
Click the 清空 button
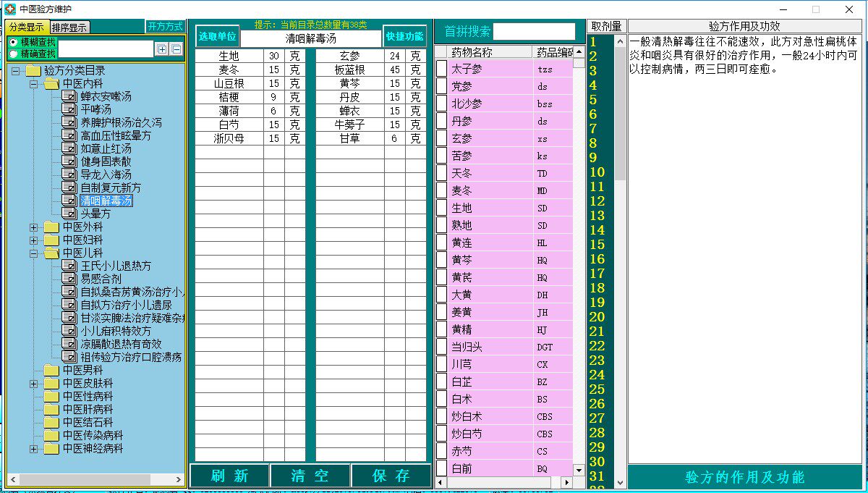pyautogui.click(x=310, y=476)
